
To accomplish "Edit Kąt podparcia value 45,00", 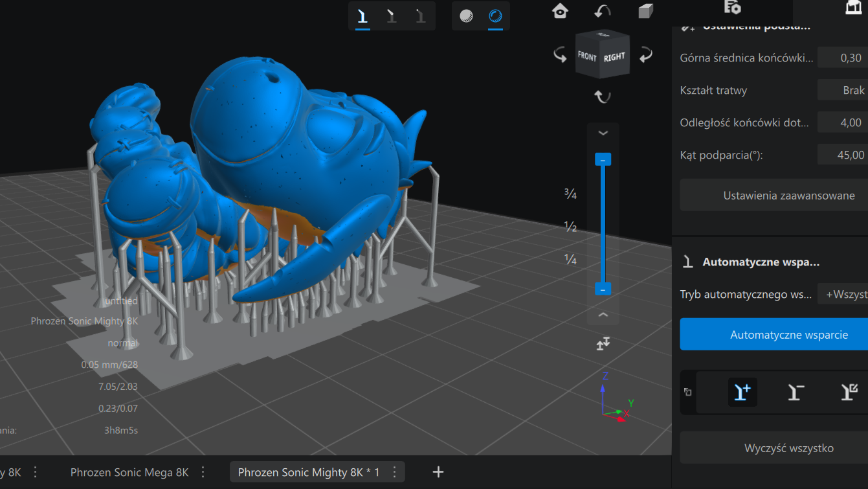I will click(842, 155).
